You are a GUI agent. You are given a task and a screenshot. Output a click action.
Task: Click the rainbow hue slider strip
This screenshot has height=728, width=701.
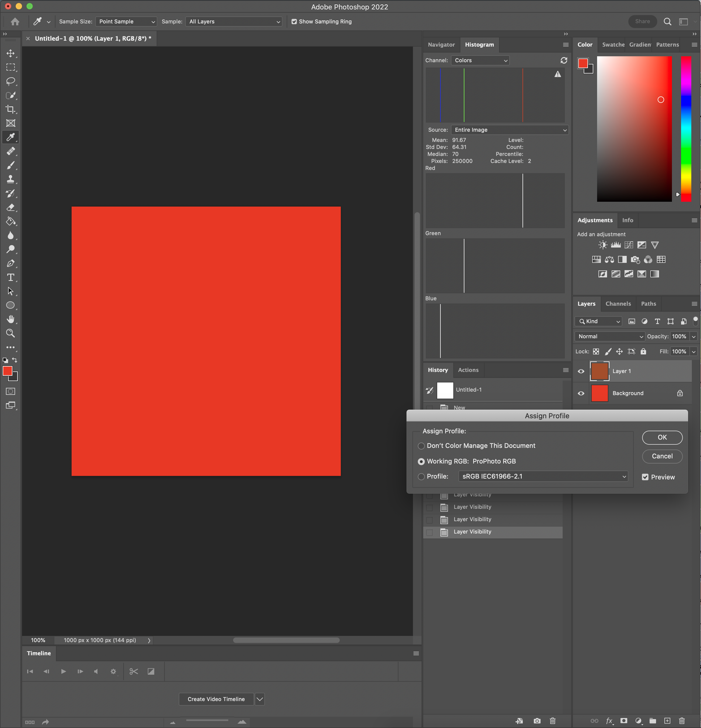tap(686, 129)
